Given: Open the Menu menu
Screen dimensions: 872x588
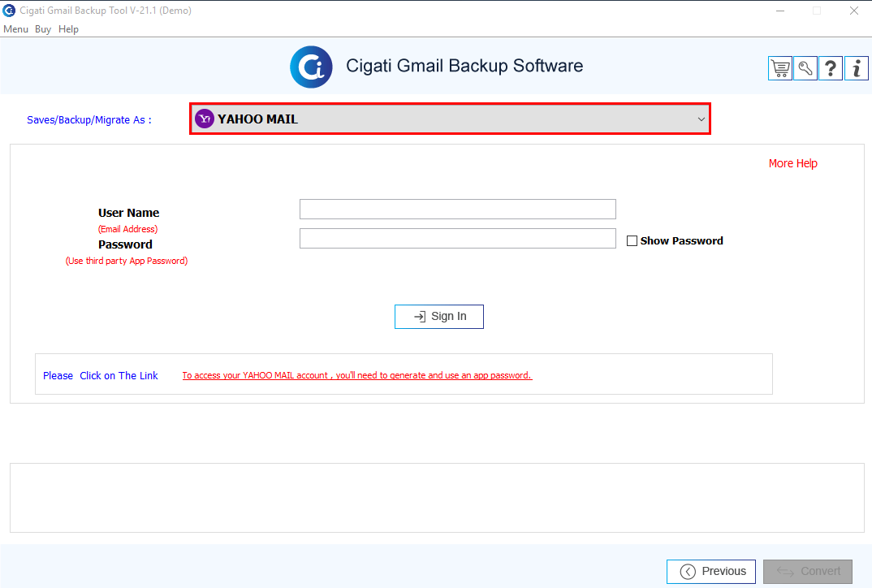Looking at the screenshot, I should (x=15, y=29).
